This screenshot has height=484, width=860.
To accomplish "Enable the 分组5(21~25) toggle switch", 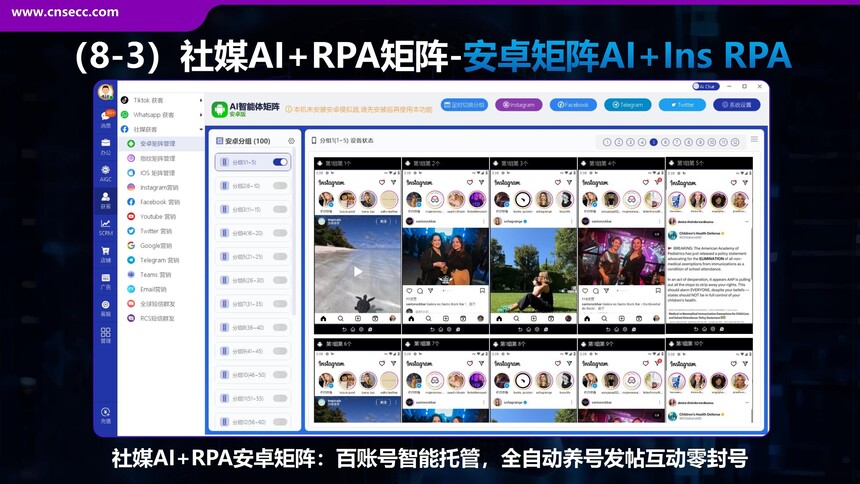I will [x=280, y=256].
